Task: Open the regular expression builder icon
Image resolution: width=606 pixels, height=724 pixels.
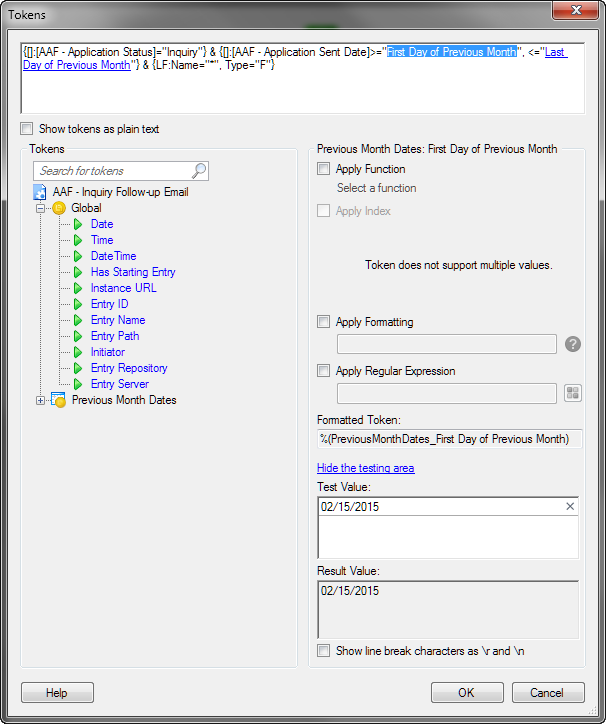Action: click(x=573, y=393)
